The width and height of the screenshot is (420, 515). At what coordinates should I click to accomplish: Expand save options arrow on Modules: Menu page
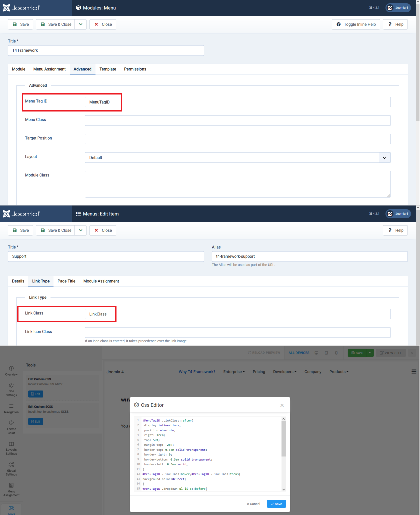click(80, 24)
